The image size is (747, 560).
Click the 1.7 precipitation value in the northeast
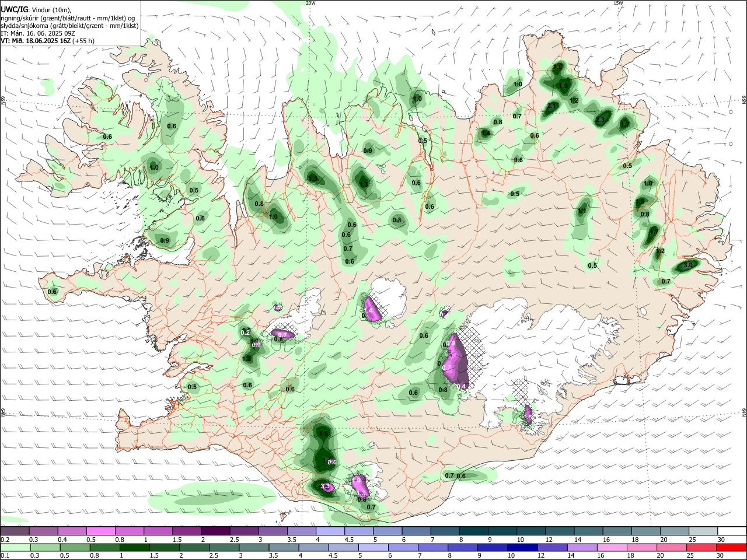pyautogui.click(x=624, y=124)
